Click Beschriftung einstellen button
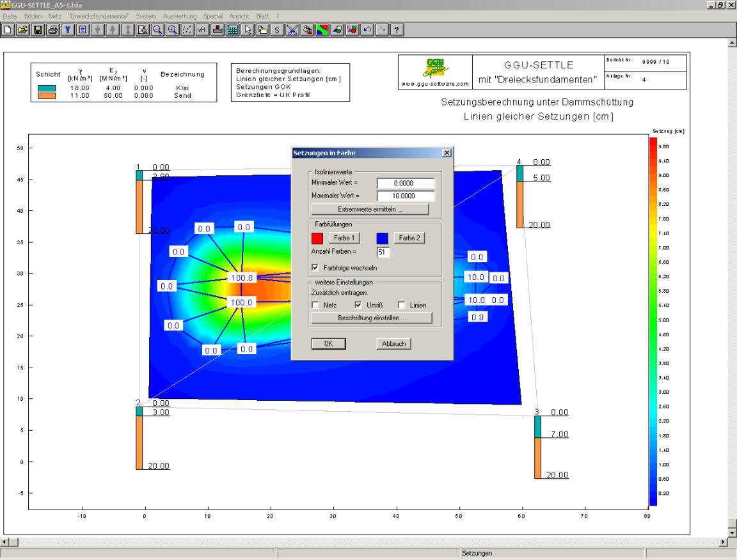The width and height of the screenshot is (737, 560). [371, 318]
